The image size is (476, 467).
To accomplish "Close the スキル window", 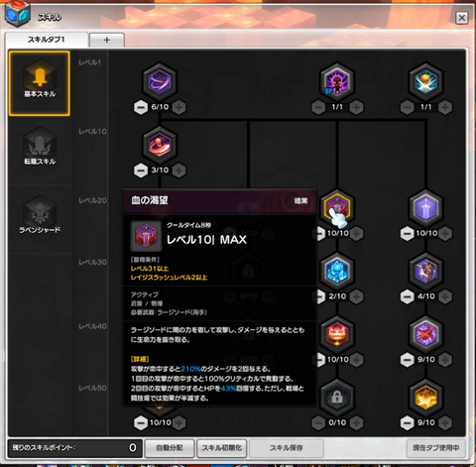I will pyautogui.click(x=462, y=18).
